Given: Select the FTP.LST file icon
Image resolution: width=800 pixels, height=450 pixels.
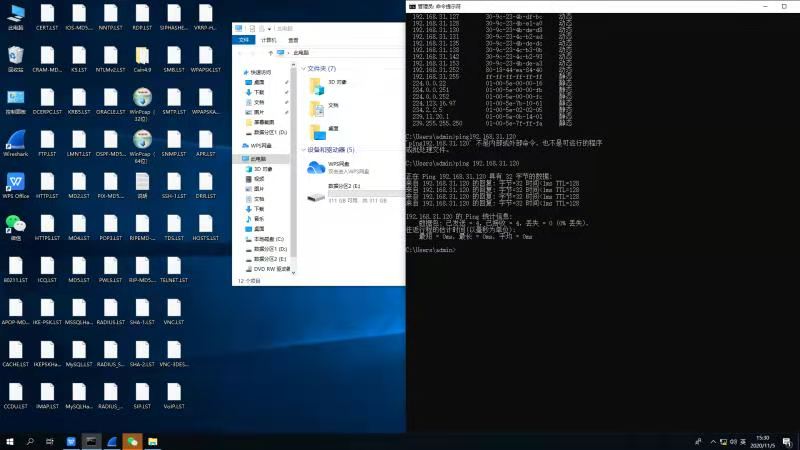Looking at the screenshot, I should click(x=47, y=143).
